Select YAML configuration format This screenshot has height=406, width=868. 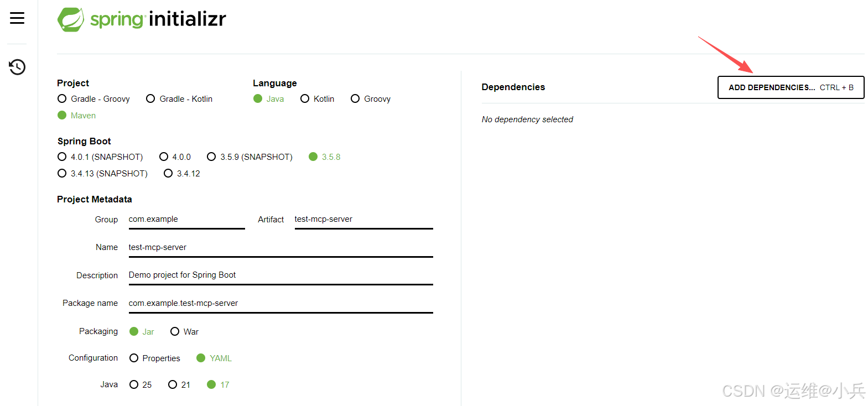(214, 358)
